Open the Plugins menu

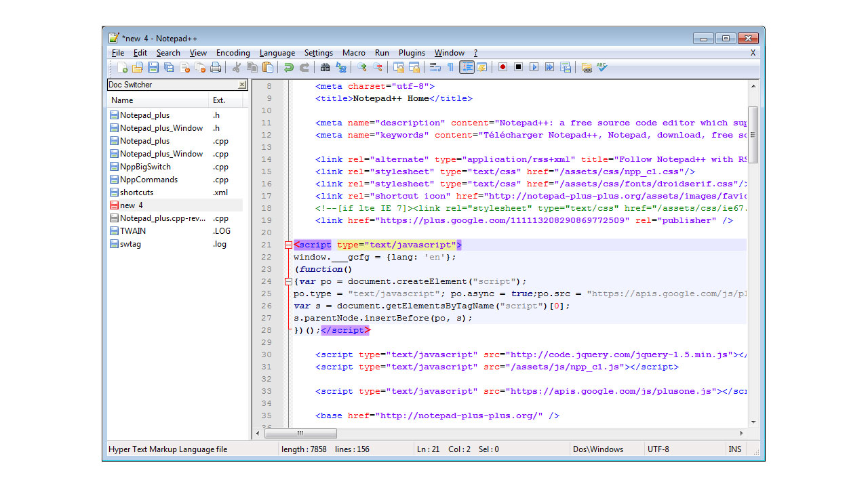[x=412, y=53]
